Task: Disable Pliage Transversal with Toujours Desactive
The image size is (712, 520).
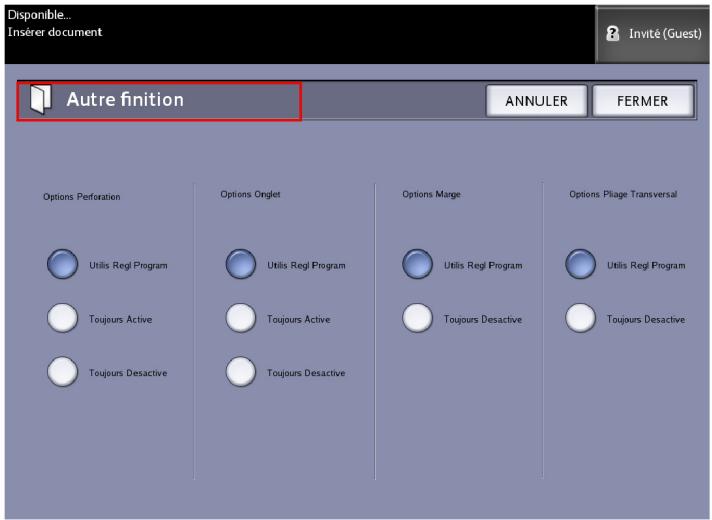Action: pos(581,319)
